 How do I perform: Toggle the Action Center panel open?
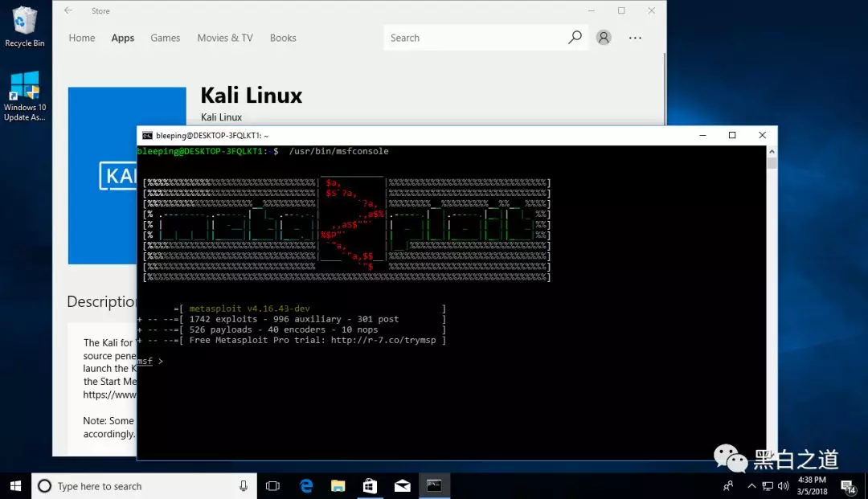848,485
